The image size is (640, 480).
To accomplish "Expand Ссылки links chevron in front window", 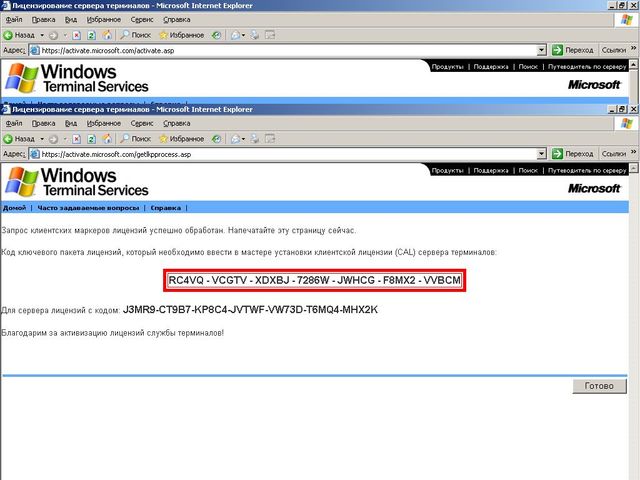I will (633, 152).
